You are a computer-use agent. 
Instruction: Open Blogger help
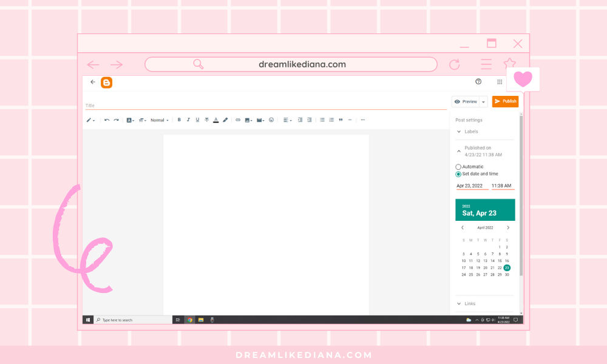[478, 81]
